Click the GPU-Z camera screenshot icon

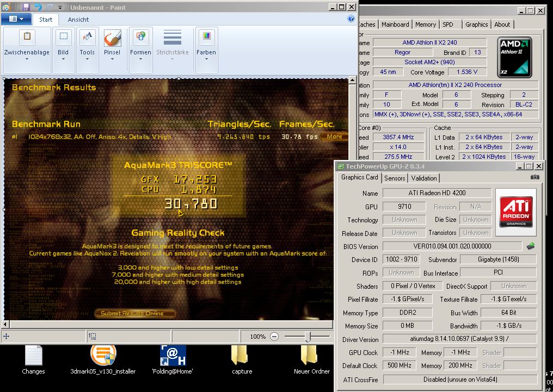tap(534, 177)
